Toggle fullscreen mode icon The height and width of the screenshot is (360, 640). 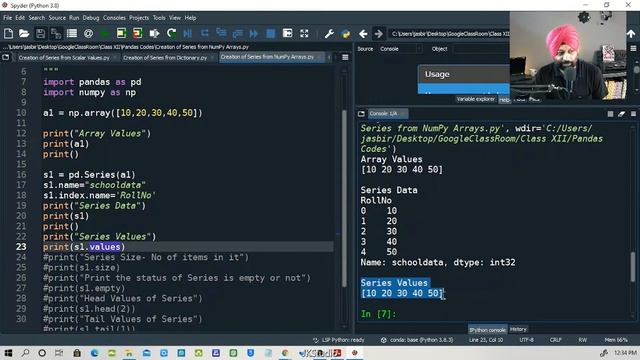304,33
